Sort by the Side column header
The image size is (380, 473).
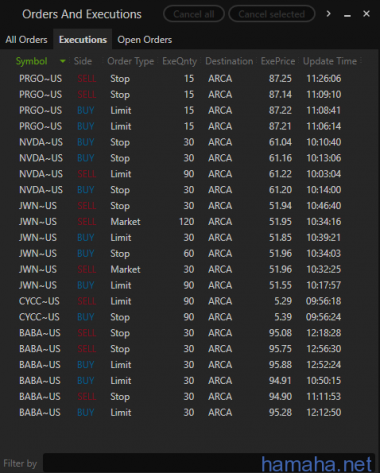click(x=83, y=61)
